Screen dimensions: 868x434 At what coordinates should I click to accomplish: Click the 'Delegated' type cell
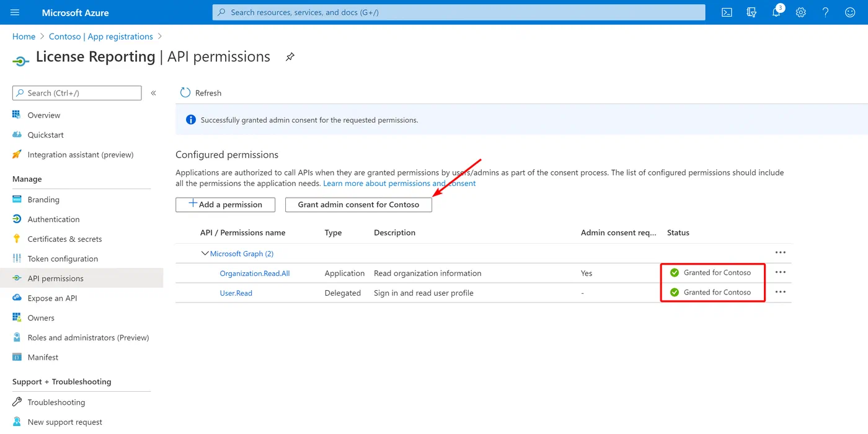coord(343,293)
